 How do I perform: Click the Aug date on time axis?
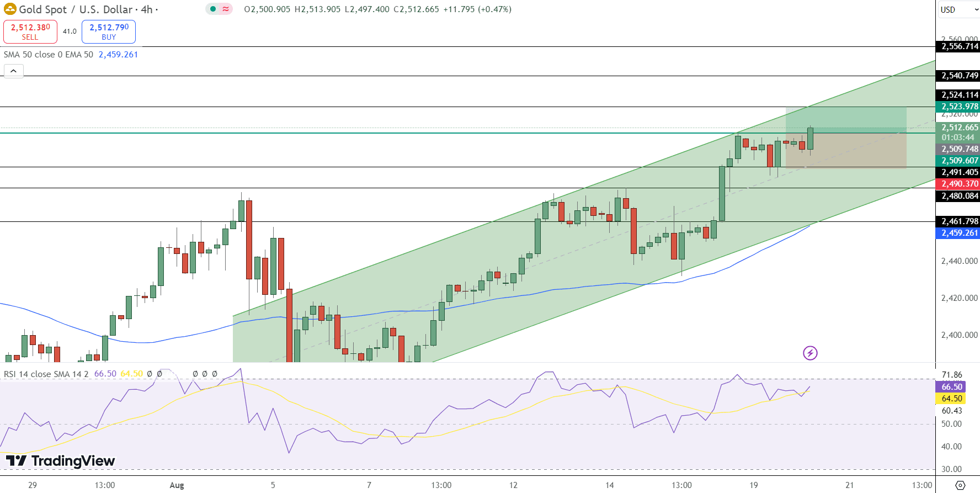(177, 485)
